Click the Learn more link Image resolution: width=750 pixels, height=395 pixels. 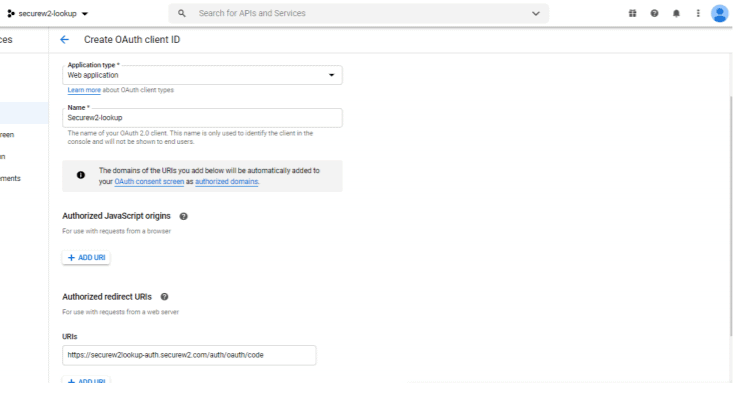coord(84,90)
